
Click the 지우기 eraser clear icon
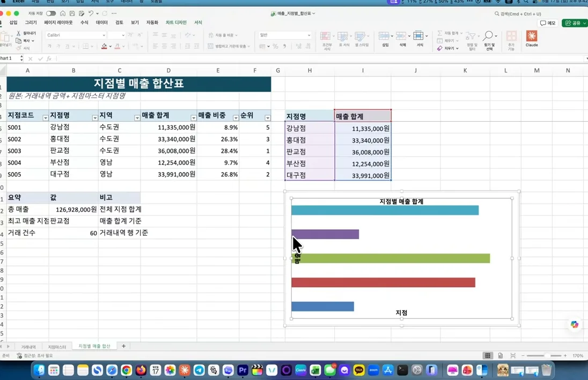[440, 48]
